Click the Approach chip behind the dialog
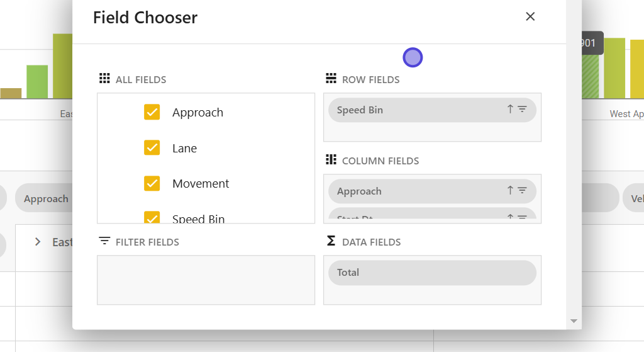The width and height of the screenshot is (644, 352). click(x=45, y=199)
